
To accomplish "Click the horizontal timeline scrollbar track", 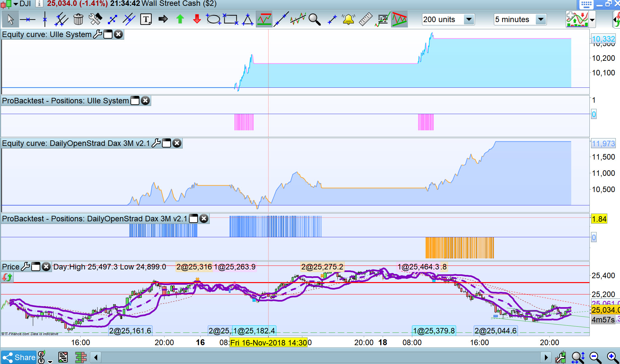I will tap(321, 357).
